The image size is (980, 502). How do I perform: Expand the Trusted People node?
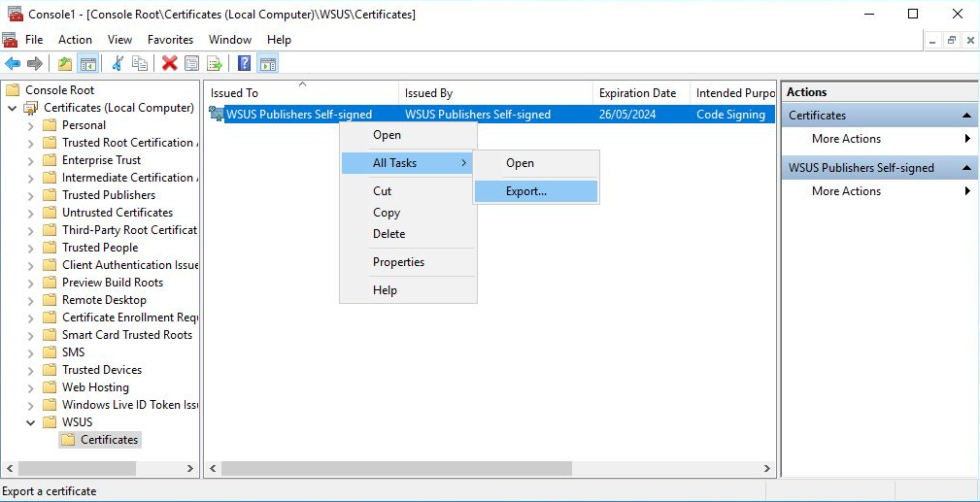click(31, 248)
